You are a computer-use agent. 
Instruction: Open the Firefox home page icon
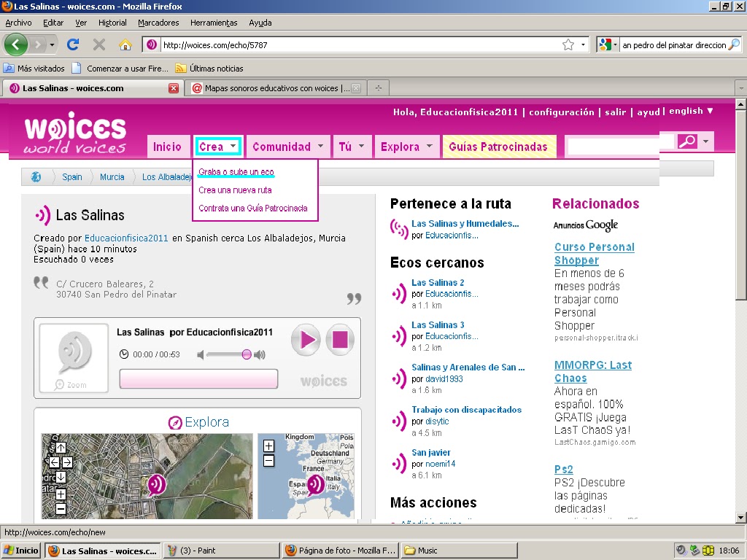(x=125, y=44)
